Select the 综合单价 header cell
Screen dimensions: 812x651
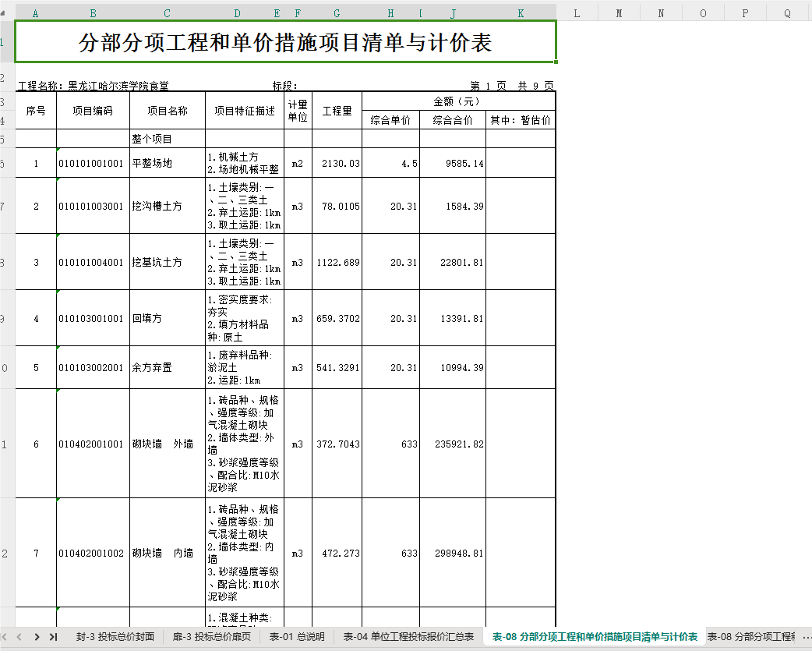click(390, 120)
